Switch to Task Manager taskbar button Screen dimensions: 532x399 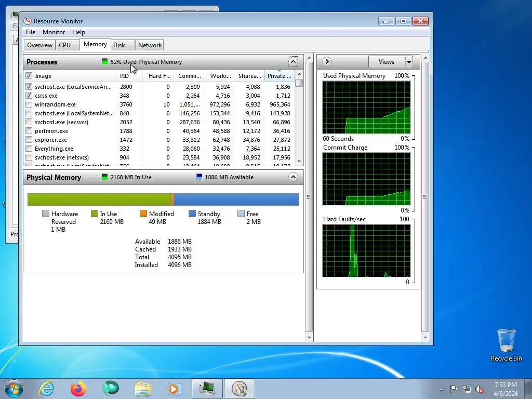[x=207, y=389]
